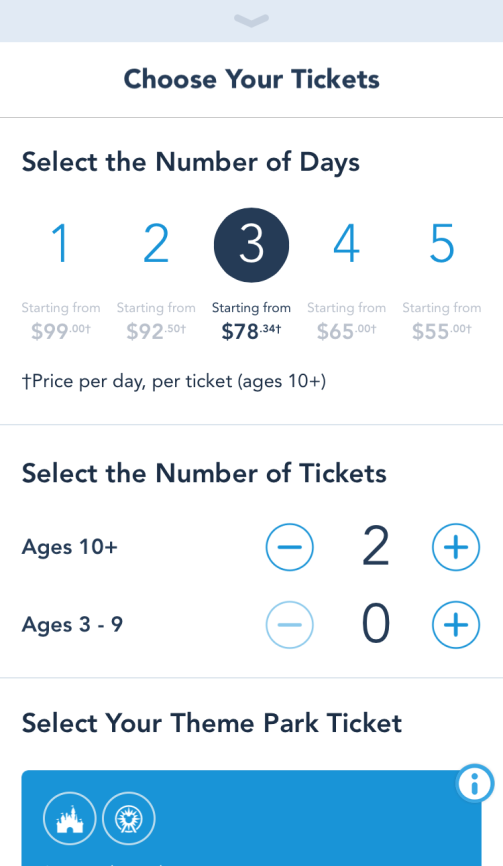The height and width of the screenshot is (866, 503).
Task: Select 2 day ticket option
Action: (x=156, y=244)
